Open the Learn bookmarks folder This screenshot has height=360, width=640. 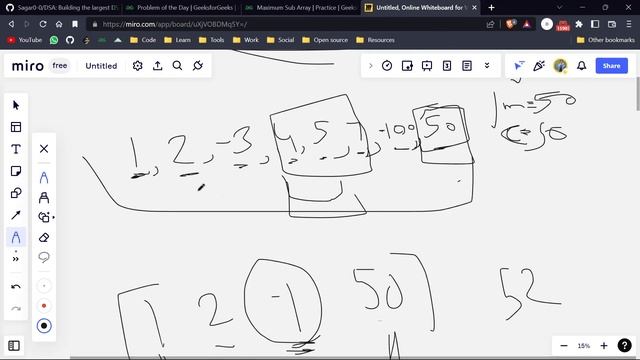click(178, 40)
